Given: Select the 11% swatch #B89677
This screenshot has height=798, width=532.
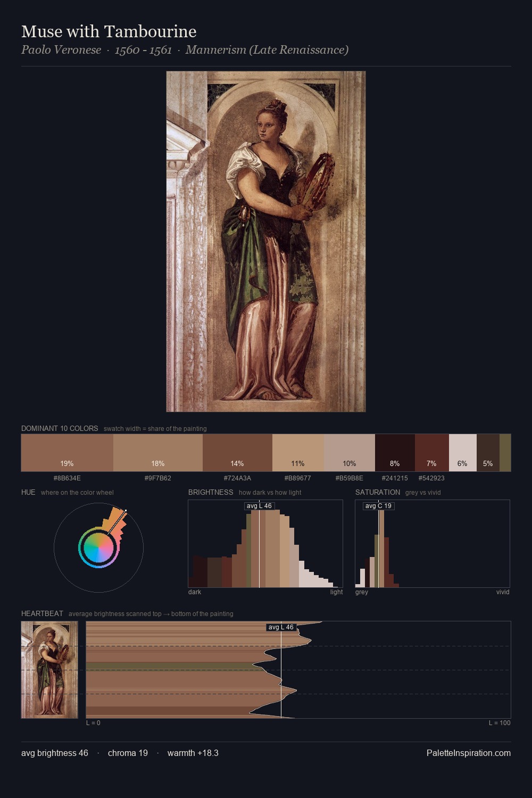Looking at the screenshot, I should click(x=298, y=453).
